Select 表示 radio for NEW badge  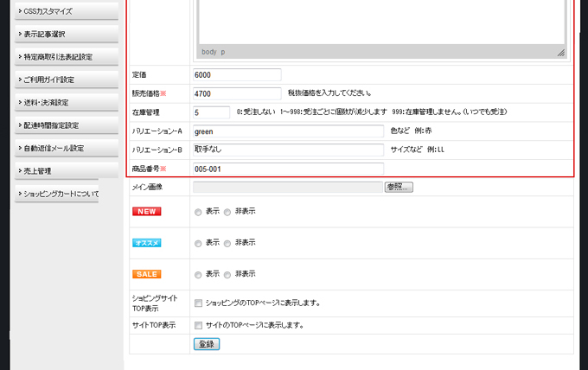(x=199, y=212)
